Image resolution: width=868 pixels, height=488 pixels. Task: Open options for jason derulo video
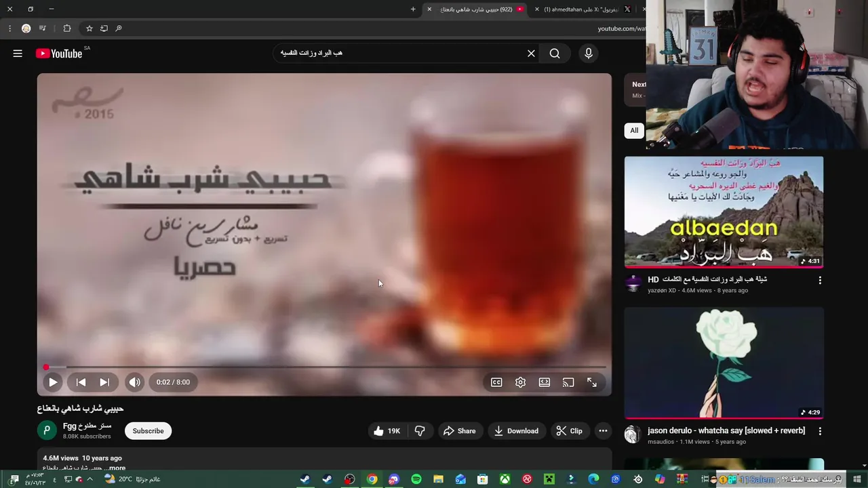coord(820,431)
